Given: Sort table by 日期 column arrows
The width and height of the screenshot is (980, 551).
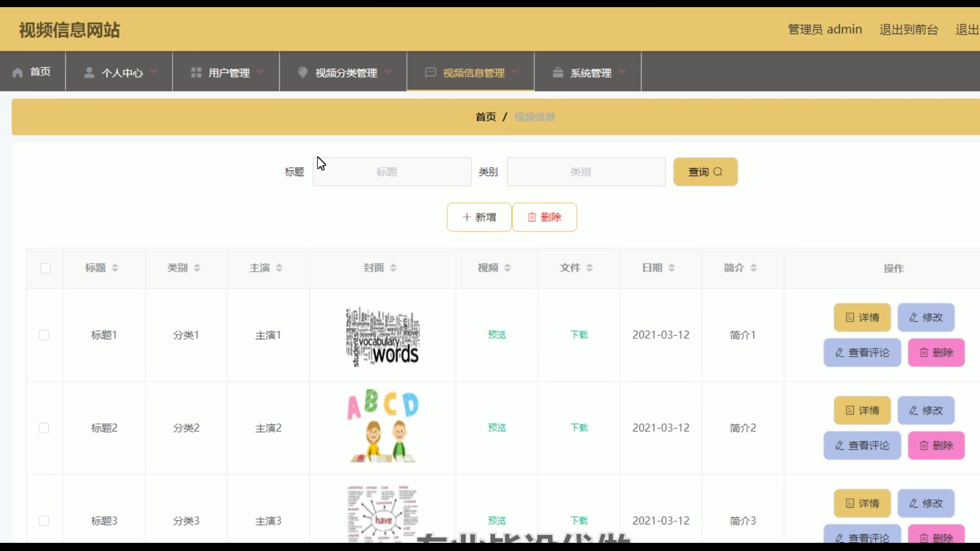Looking at the screenshot, I should 672,268.
